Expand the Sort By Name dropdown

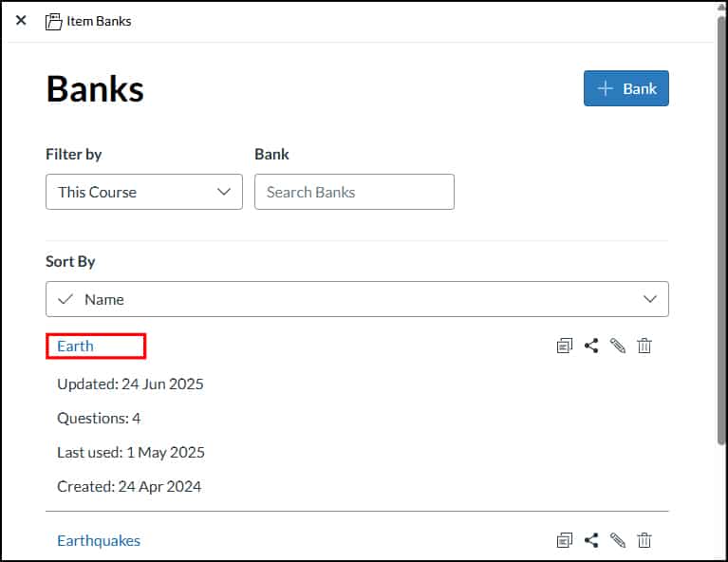click(357, 299)
